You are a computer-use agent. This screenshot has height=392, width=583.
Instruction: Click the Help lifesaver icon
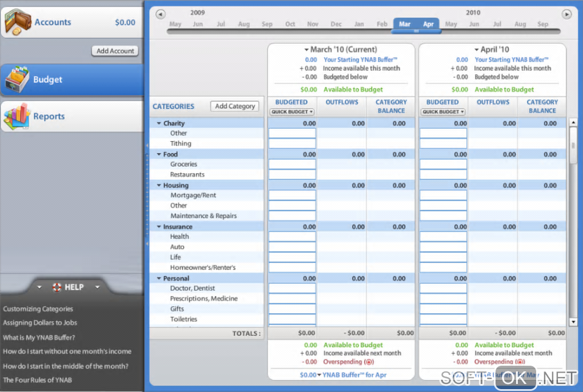pyautogui.click(x=57, y=287)
